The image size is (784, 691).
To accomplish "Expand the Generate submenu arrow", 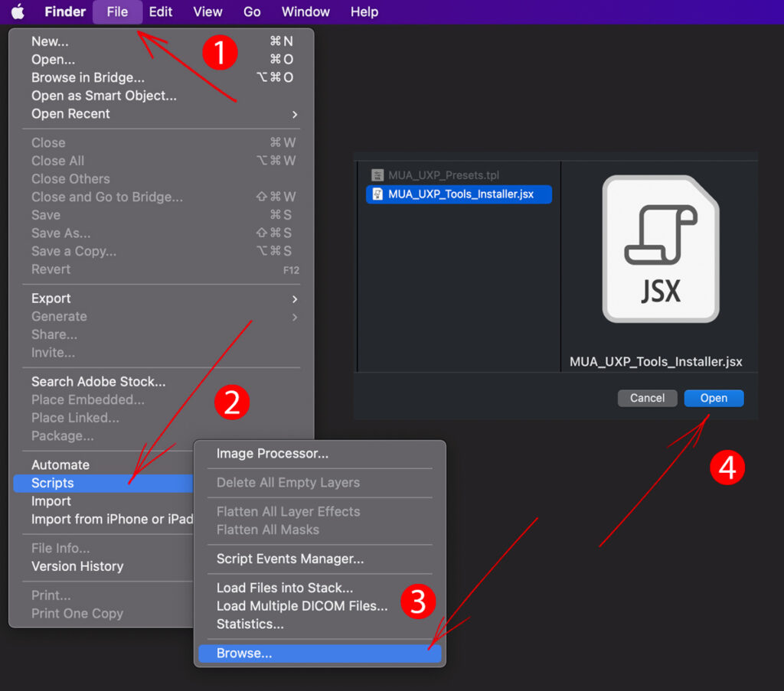I will 295,317.
